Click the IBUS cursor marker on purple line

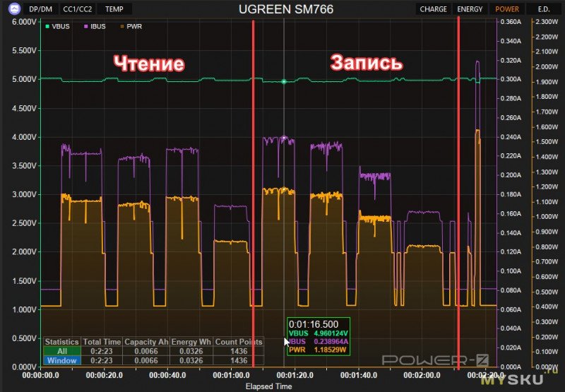click(284, 137)
